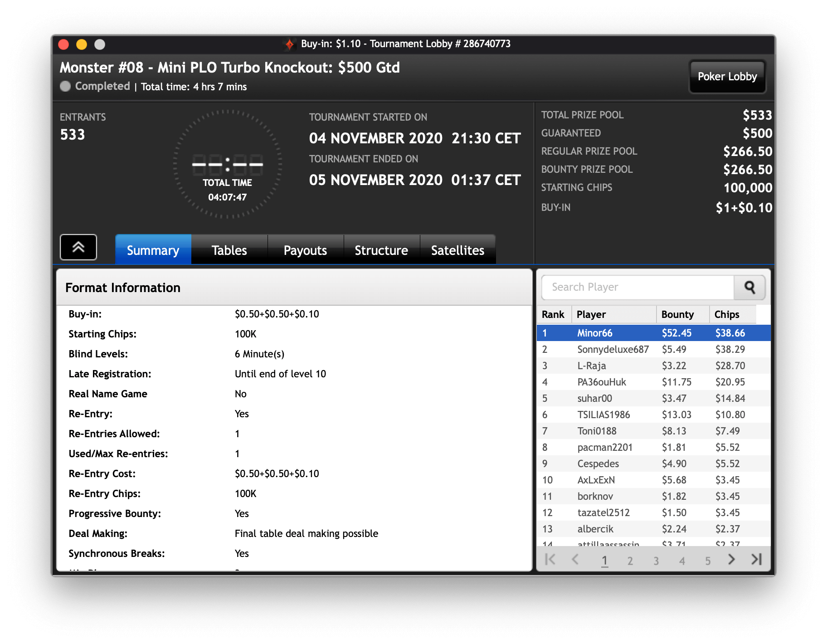This screenshot has width=827, height=644.
Task: Click the search magnifier icon
Action: 749,288
